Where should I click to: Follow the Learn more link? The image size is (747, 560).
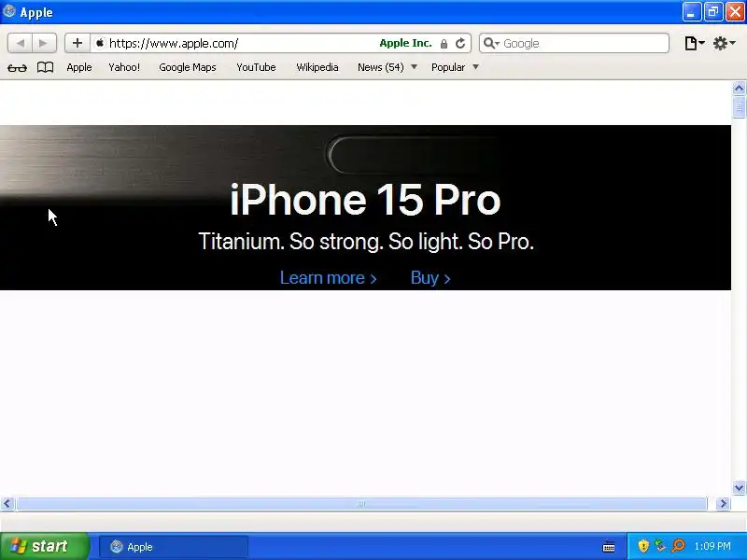329,277
